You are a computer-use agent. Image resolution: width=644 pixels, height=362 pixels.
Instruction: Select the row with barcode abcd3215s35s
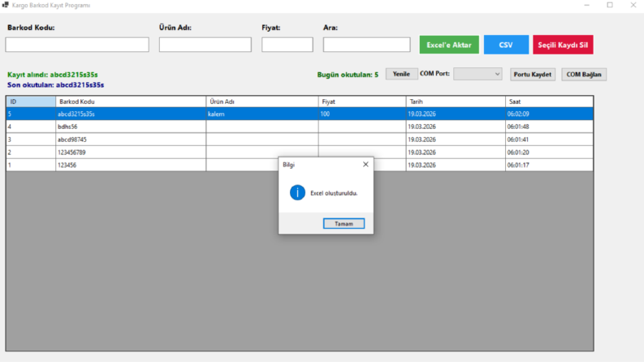(300, 114)
